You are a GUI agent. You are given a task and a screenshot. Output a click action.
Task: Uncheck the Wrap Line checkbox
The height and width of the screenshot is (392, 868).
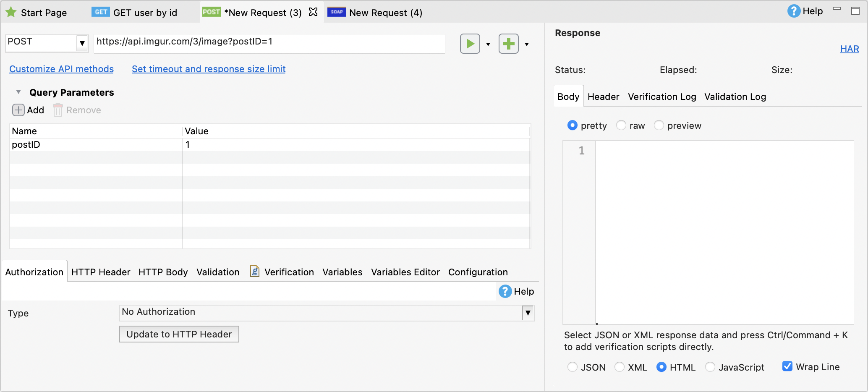click(x=787, y=366)
